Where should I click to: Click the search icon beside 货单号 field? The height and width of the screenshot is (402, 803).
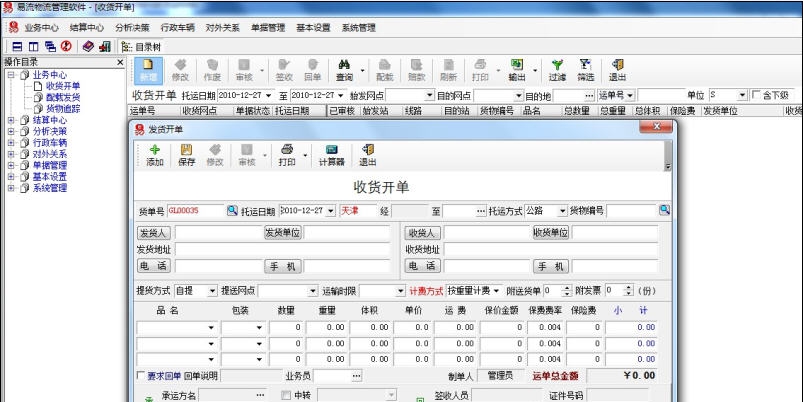point(233,210)
